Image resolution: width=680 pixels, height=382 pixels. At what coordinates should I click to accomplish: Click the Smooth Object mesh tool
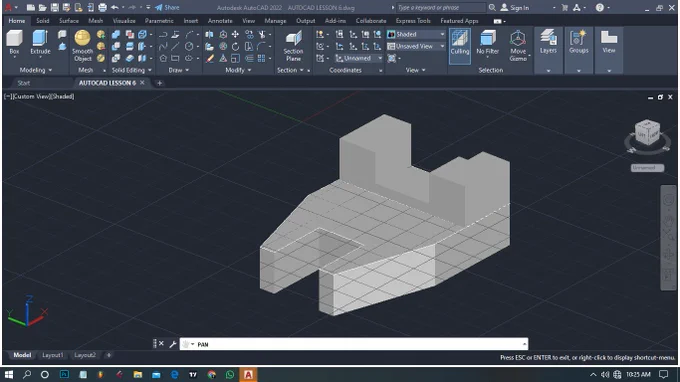pos(82,46)
